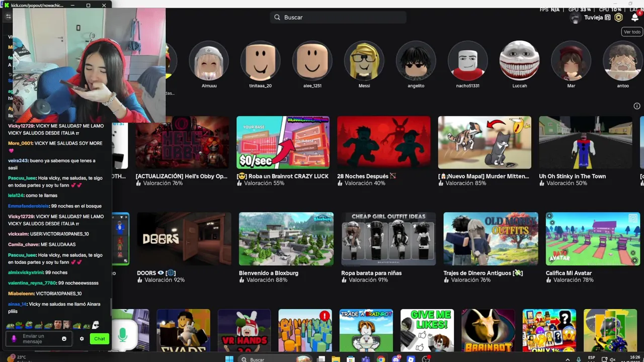
Task: Click 'Valoración 85%' under Murder Mittens
Action: pos(466,184)
